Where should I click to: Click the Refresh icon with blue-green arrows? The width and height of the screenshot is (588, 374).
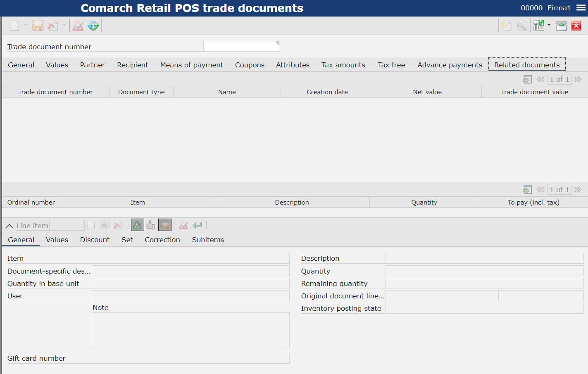click(x=93, y=26)
